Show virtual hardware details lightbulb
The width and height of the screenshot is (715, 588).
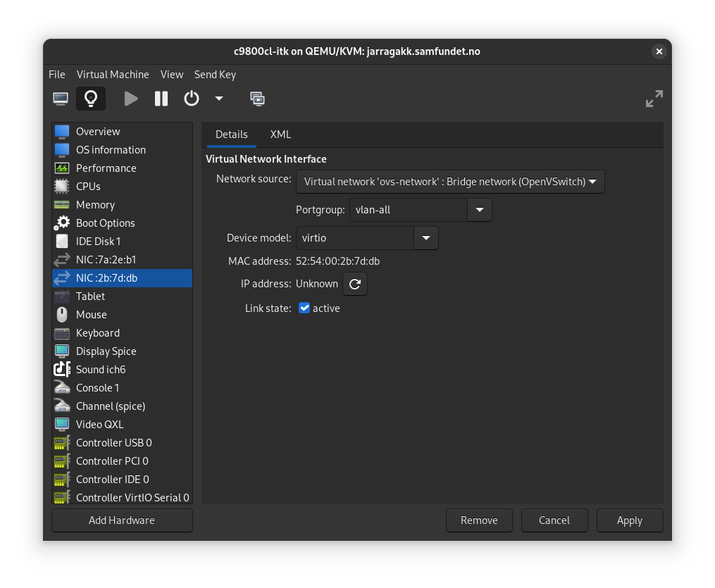(x=91, y=99)
